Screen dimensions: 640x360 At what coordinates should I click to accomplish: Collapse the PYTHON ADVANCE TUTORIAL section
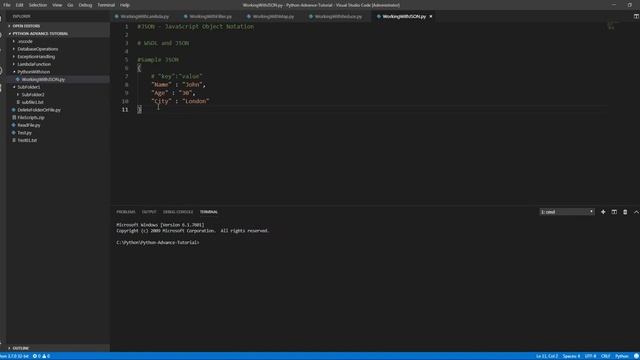click(x=40, y=33)
